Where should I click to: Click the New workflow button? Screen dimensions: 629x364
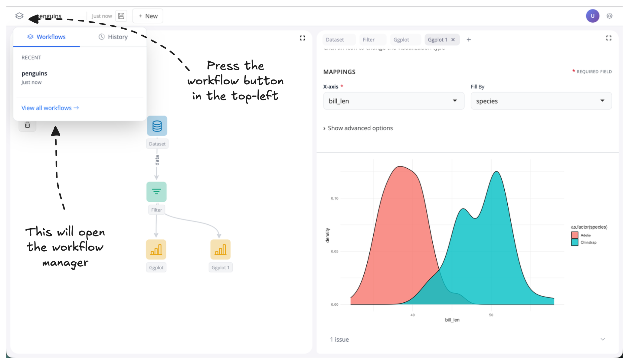(x=148, y=16)
